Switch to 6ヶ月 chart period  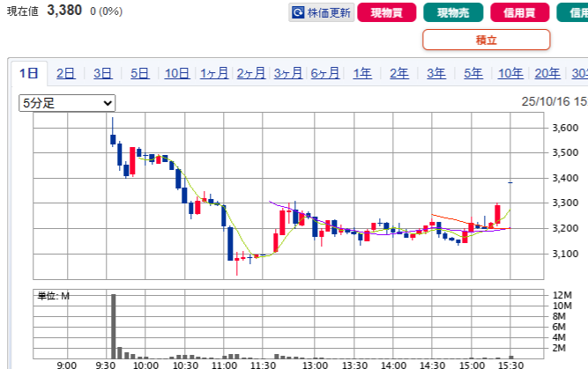[325, 74]
